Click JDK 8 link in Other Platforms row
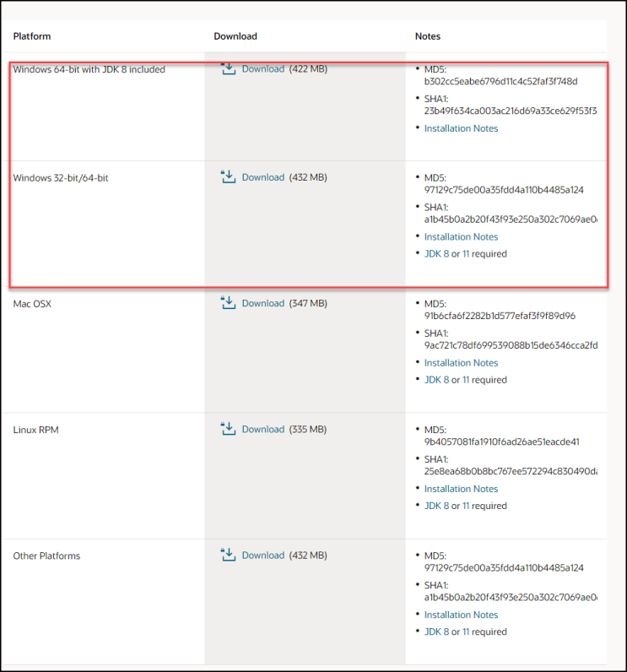The image size is (627, 672). (436, 631)
